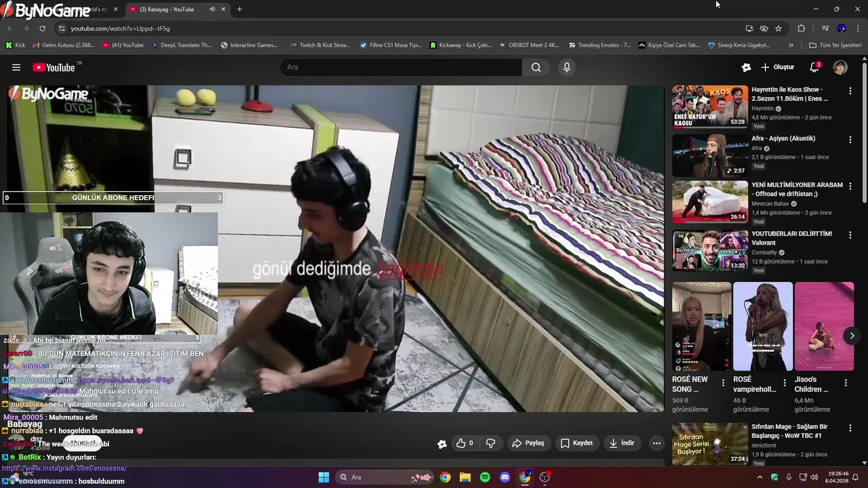Mute the Babayag tab audio icon
This screenshot has width=868, height=488.
[x=212, y=9]
